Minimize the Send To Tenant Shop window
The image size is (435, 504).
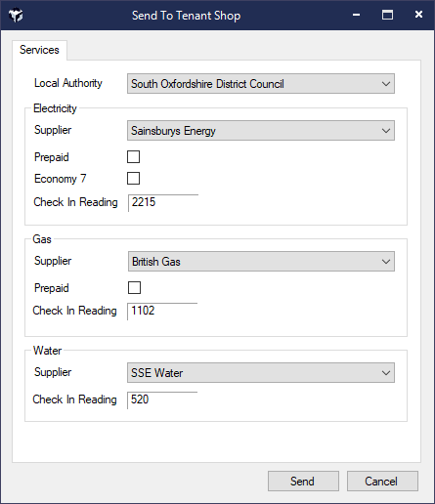357,15
